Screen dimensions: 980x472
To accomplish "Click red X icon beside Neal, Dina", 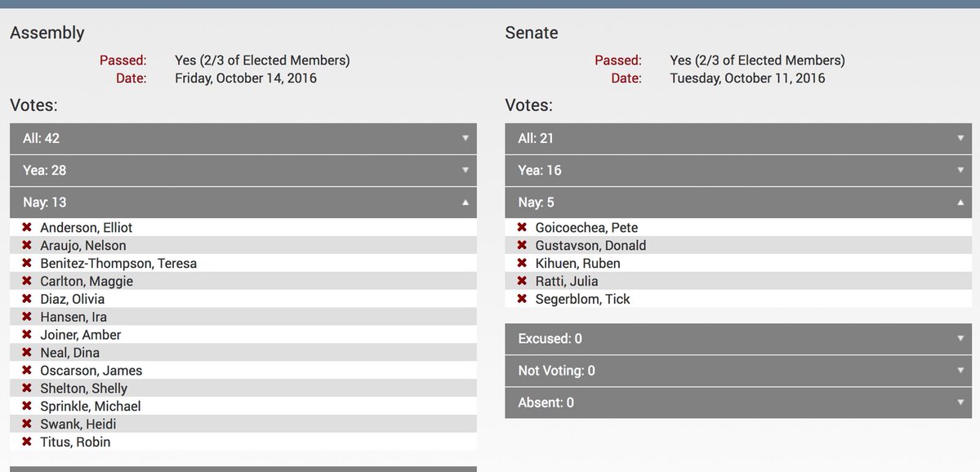I will click(x=27, y=353).
